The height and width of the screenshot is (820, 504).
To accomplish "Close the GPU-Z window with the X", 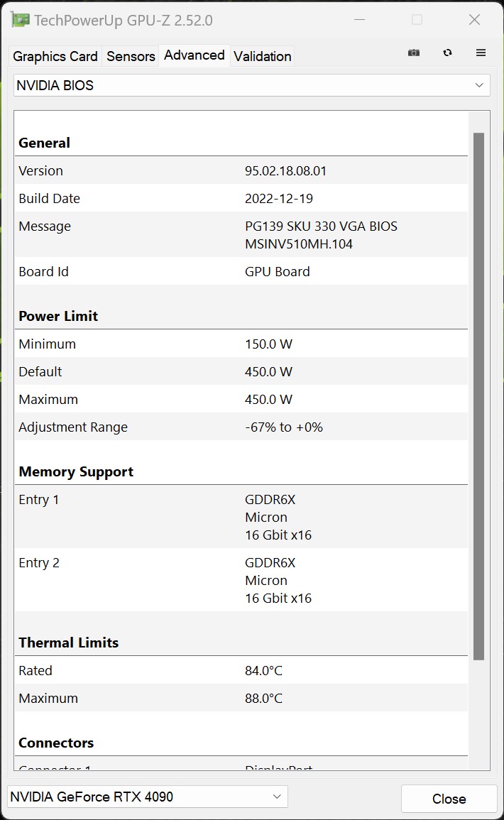I will pyautogui.click(x=474, y=20).
